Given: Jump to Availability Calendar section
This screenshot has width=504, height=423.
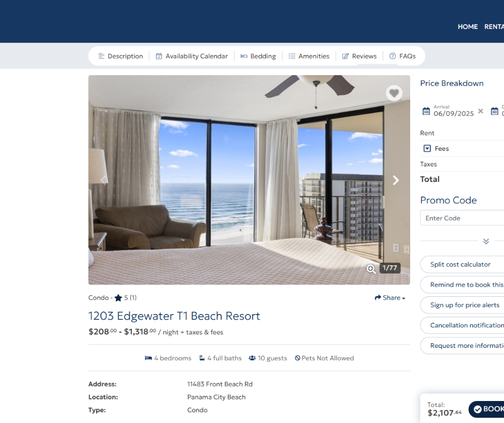Looking at the screenshot, I should click(191, 56).
